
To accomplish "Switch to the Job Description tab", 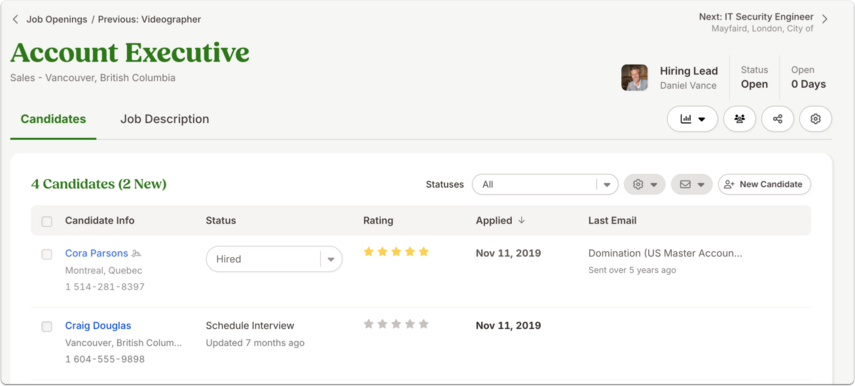I will tap(165, 119).
